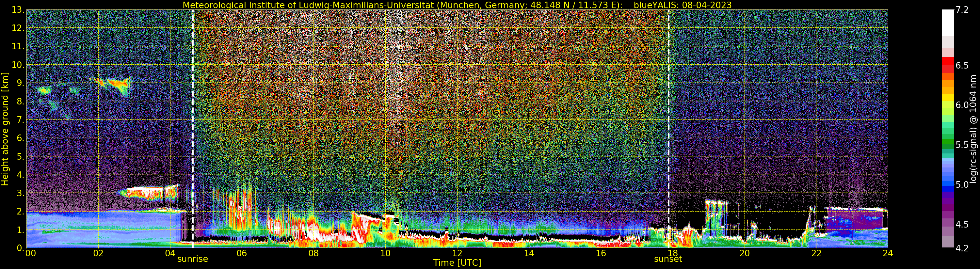Click the 'sunset' label below the axis

point(668,259)
